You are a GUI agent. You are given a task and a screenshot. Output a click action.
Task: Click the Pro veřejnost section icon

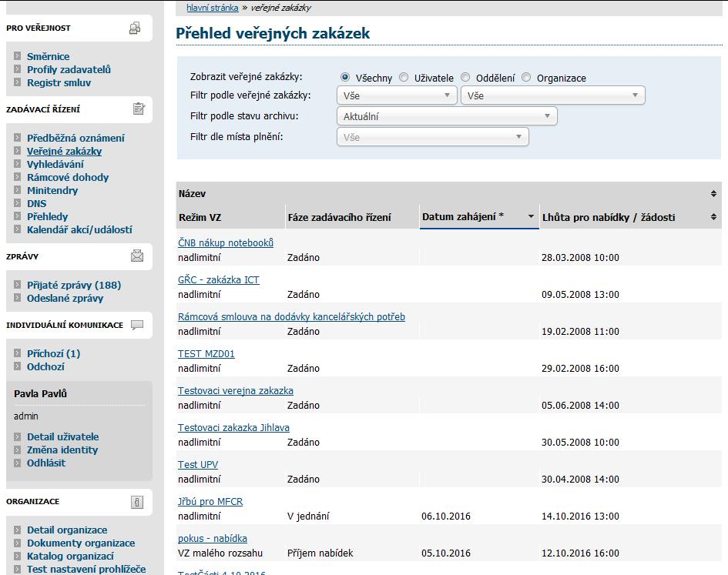pyautogui.click(x=135, y=28)
